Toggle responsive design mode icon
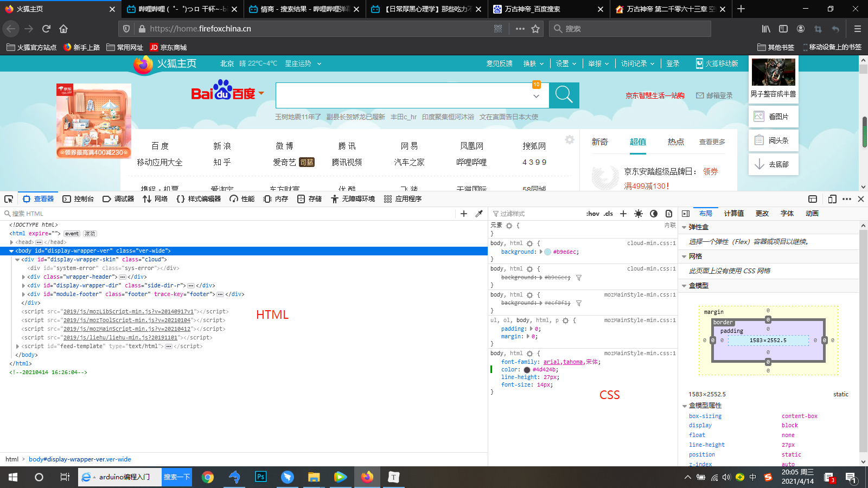 (x=832, y=199)
